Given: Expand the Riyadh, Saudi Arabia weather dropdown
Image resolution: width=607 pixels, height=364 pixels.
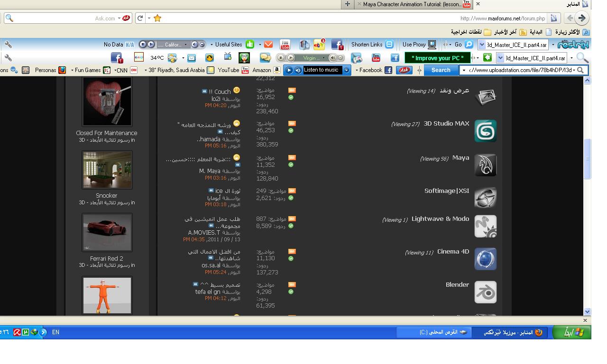Looking at the screenshot, I should [x=146, y=70].
